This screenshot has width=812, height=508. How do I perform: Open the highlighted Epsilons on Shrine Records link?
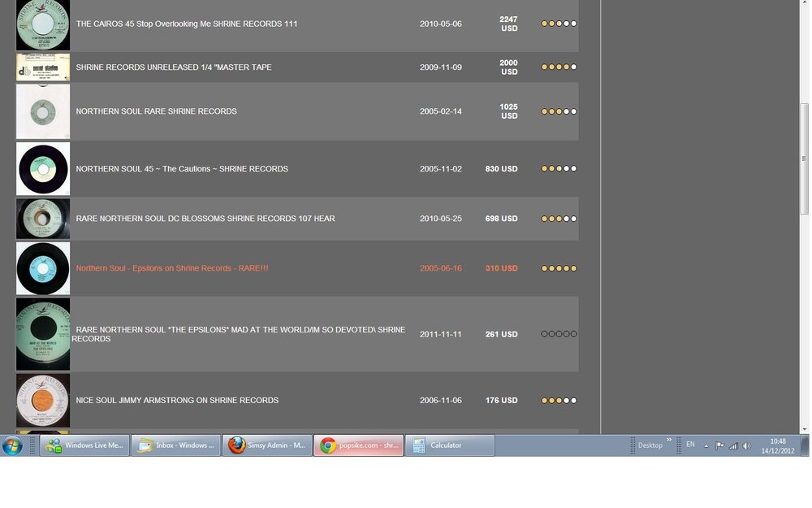click(x=172, y=268)
